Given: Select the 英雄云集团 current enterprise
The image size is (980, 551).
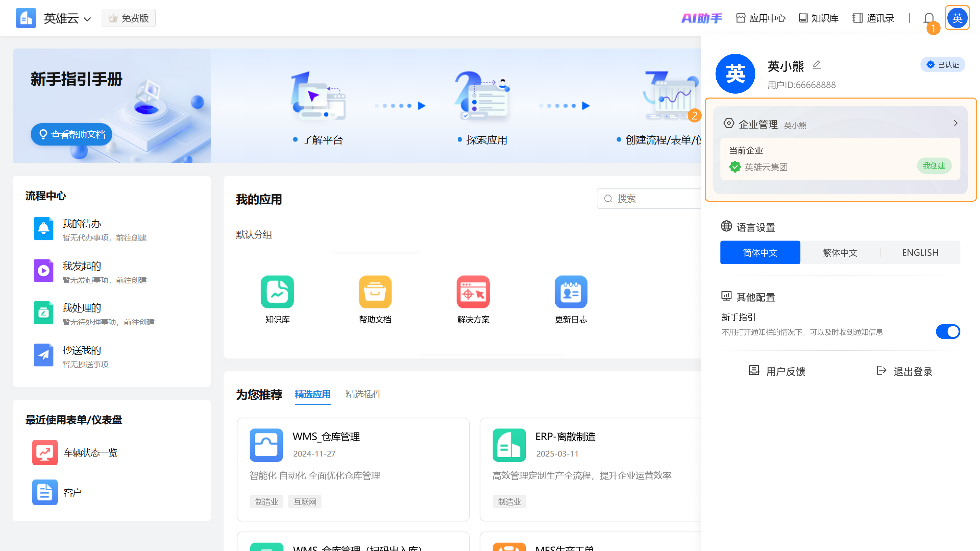Looking at the screenshot, I should click(840, 159).
